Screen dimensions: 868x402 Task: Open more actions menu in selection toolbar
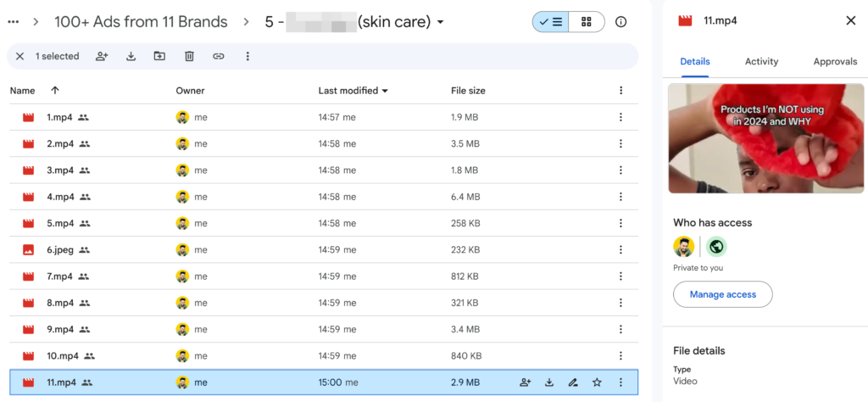(248, 56)
